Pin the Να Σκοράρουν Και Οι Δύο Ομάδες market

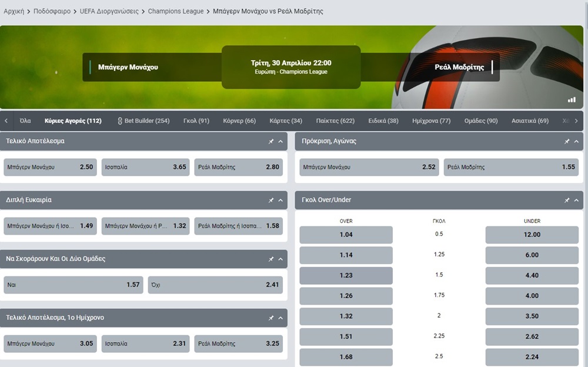(270, 259)
